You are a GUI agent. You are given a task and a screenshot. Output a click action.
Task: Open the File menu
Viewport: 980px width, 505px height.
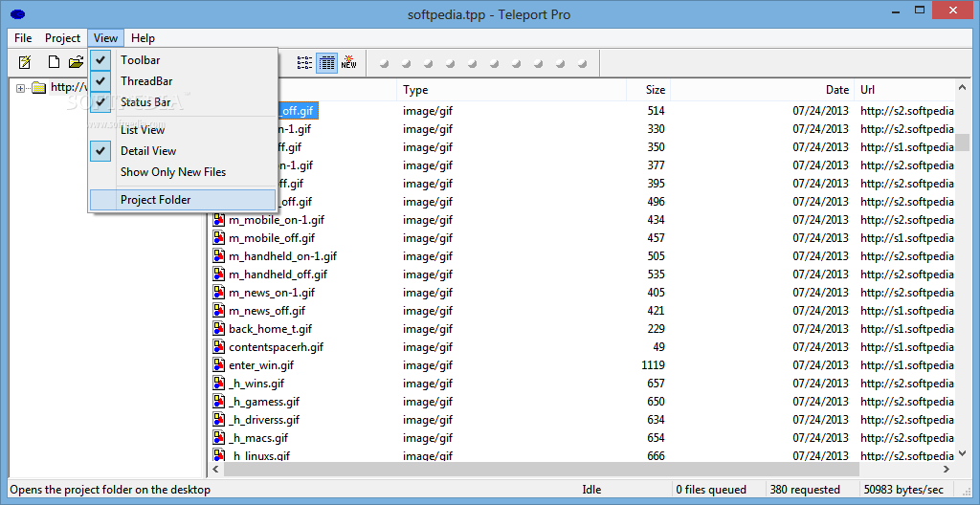click(x=23, y=38)
